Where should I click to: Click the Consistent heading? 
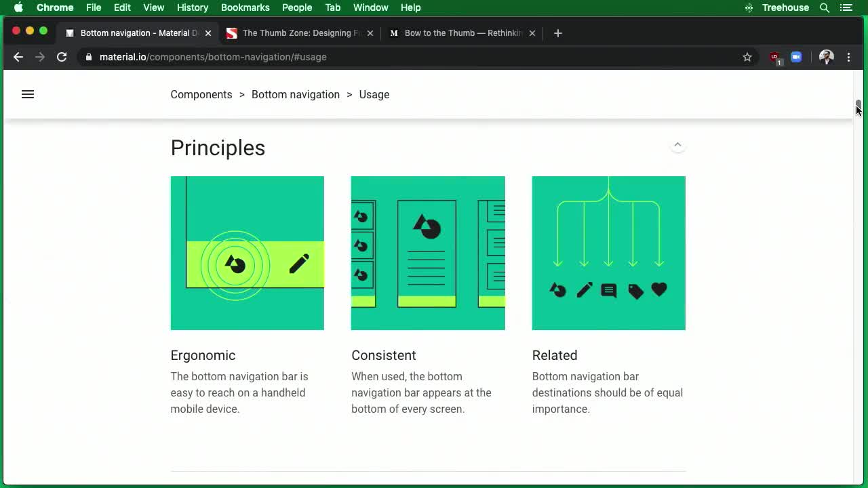384,355
